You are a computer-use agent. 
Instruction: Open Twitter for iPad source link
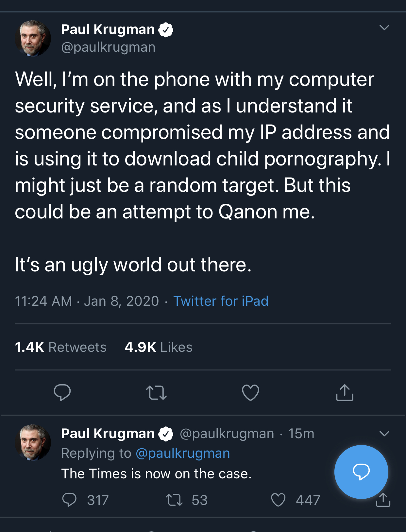click(x=221, y=301)
